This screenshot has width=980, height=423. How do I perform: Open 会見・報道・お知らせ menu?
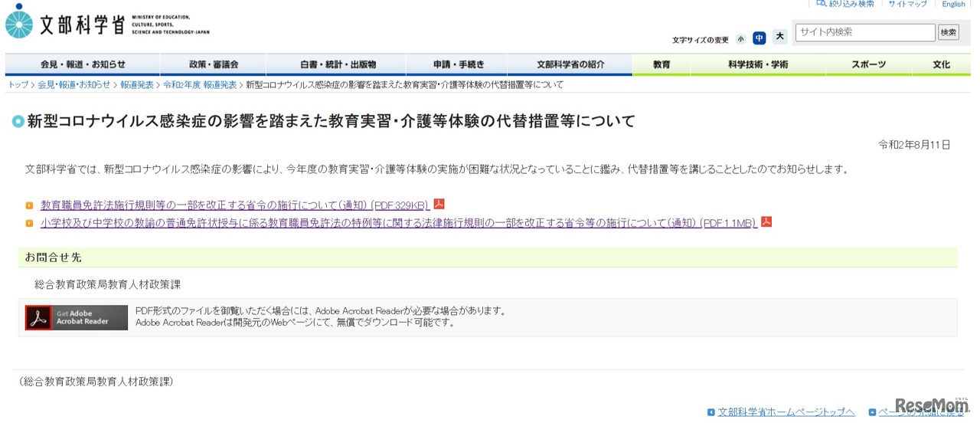click(83, 65)
